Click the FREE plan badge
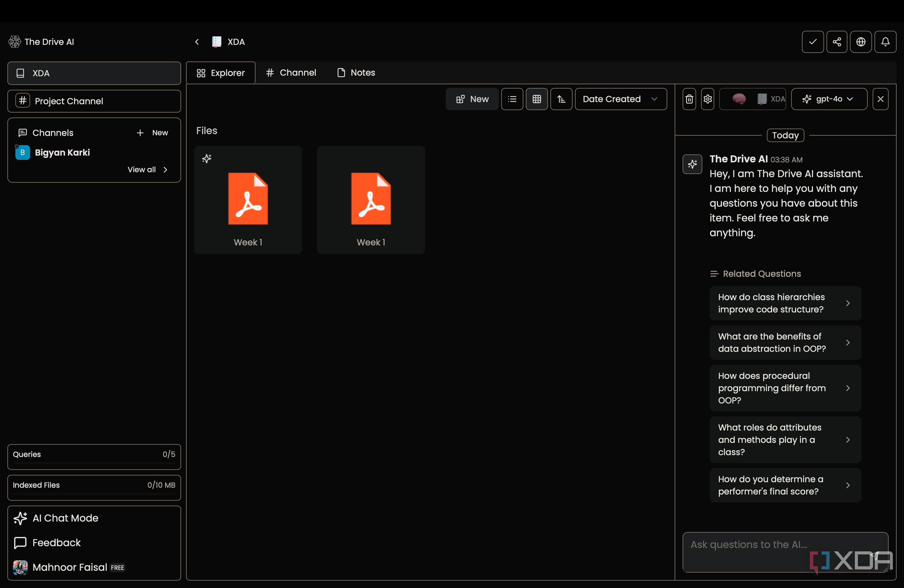Image resolution: width=904 pixels, height=588 pixels. pos(117,568)
